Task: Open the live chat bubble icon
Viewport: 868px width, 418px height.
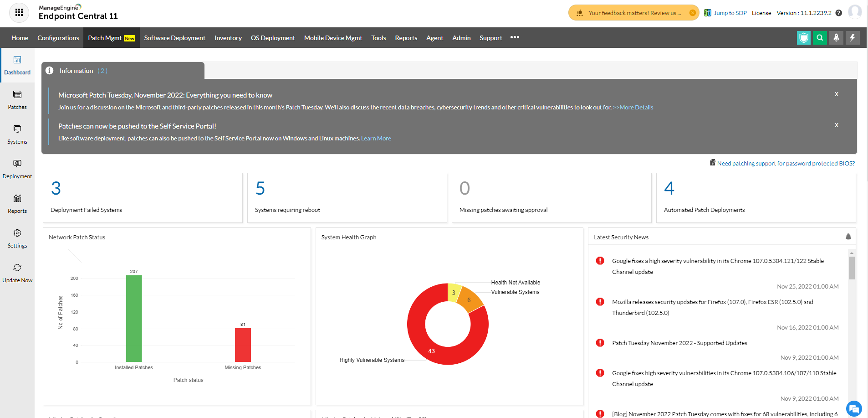Action: (853, 408)
